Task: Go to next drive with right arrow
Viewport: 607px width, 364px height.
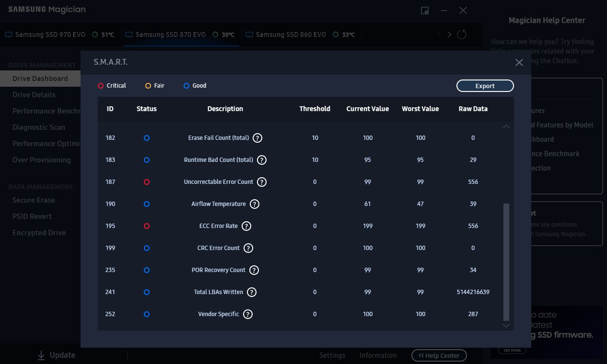Action: pos(449,34)
